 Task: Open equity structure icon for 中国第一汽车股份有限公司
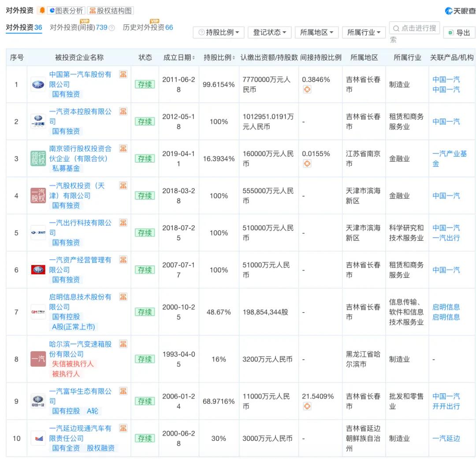(x=123, y=75)
